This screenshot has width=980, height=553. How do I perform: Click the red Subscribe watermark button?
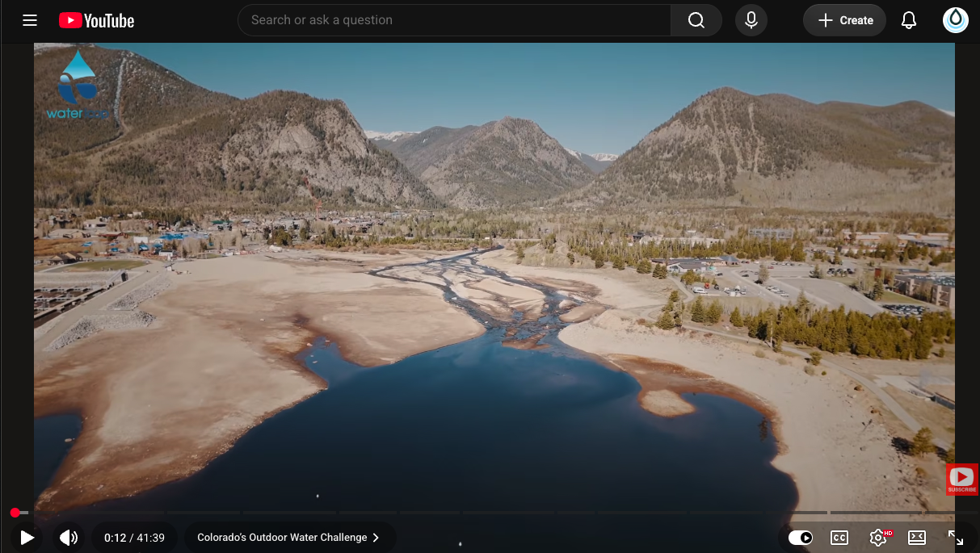[962, 479]
